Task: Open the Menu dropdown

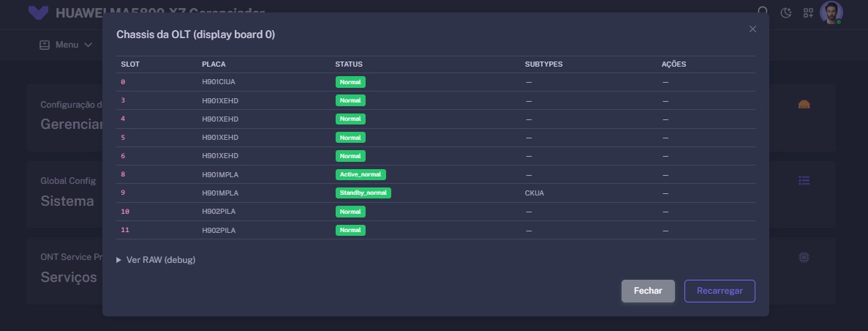Action: coord(66,45)
